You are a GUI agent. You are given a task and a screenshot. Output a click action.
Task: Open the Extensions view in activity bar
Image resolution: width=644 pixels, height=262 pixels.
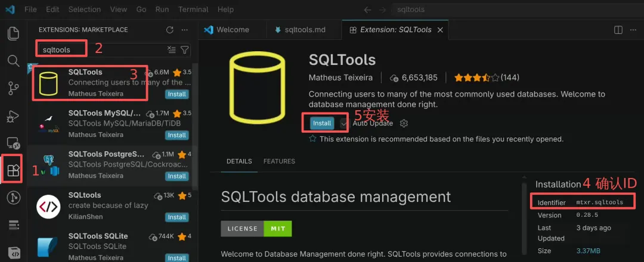(14, 170)
